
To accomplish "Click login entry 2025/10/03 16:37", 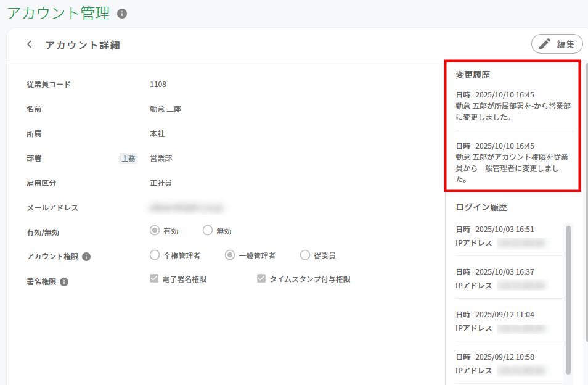I will [x=509, y=278].
